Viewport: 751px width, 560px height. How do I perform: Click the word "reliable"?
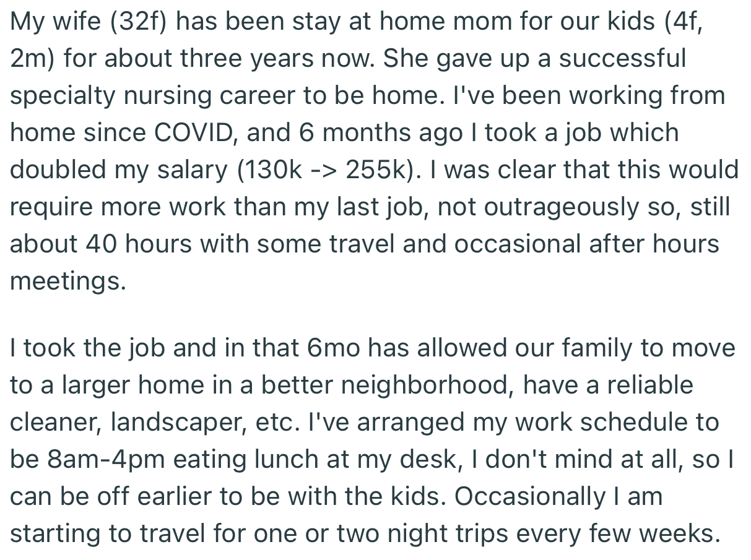pyautogui.click(x=650, y=386)
